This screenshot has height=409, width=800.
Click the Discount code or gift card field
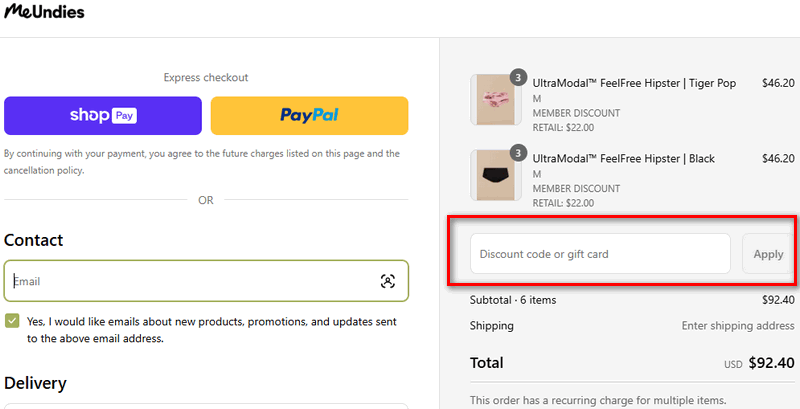tap(600, 254)
